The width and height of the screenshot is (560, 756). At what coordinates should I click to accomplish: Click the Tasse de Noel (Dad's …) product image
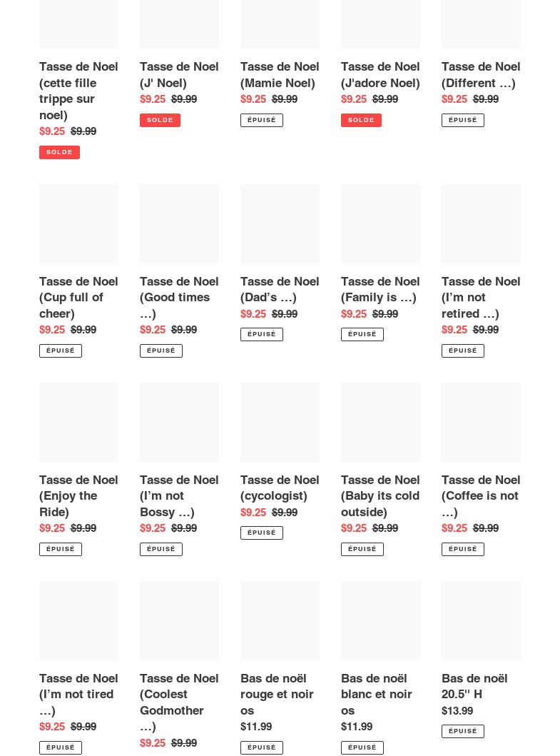[x=280, y=223]
